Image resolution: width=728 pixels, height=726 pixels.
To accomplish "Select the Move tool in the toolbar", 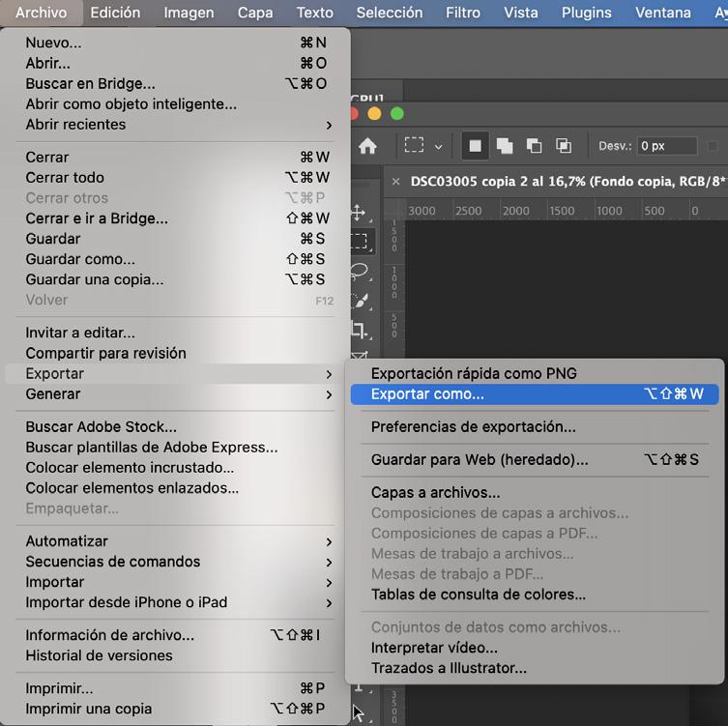I will pos(360,213).
